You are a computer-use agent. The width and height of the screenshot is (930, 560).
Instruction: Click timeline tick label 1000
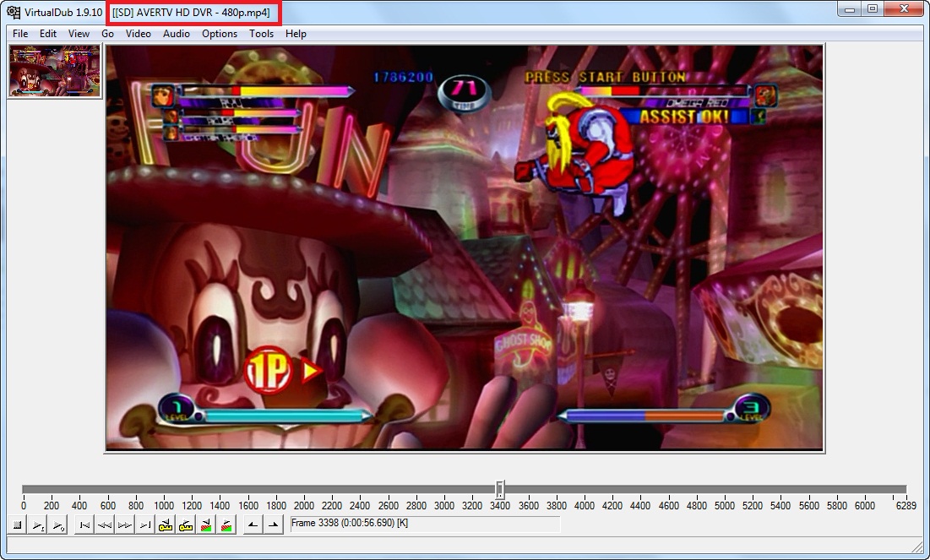pyautogui.click(x=164, y=506)
